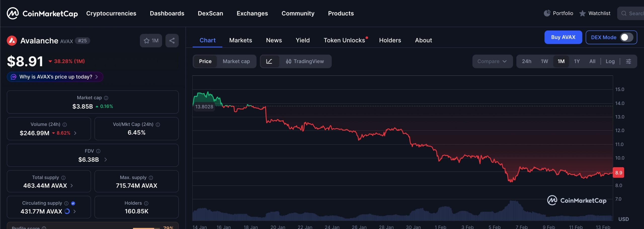Open the share icon button
The width and height of the screenshot is (644, 229).
(x=172, y=41)
